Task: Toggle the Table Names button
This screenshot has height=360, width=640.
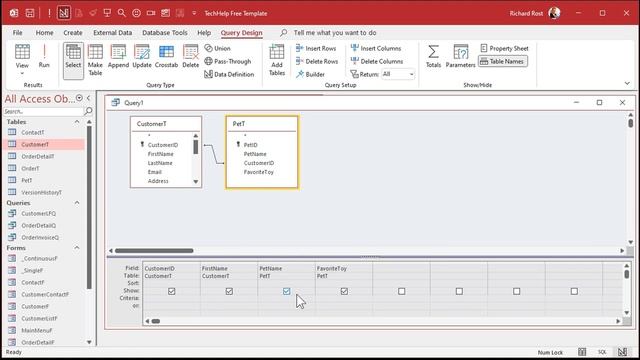Action: click(503, 61)
